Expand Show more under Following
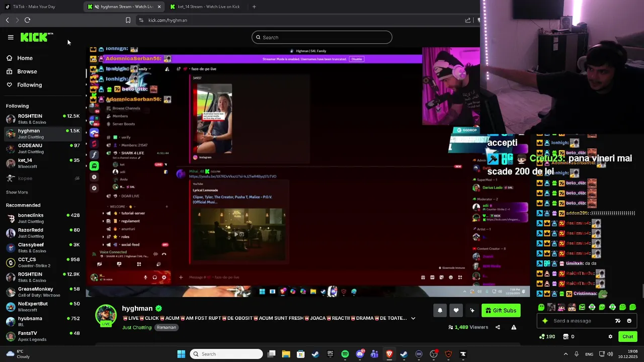 (x=17, y=192)
